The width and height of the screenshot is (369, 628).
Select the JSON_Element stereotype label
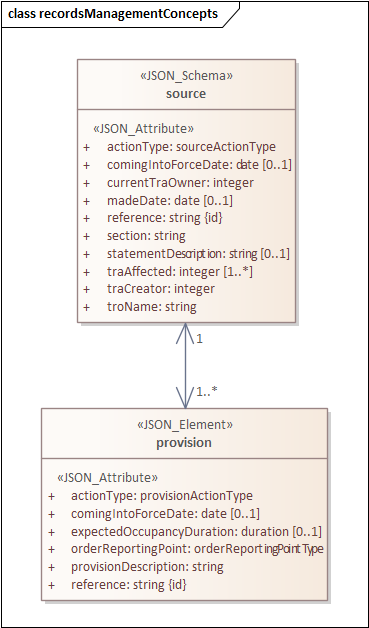185,425
